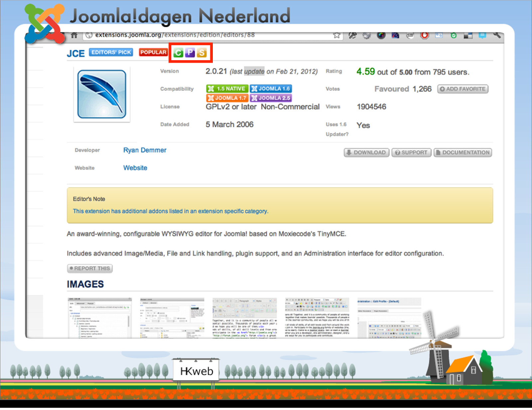This screenshot has width=532, height=410.
Task: Click the red Popular badge
Action: 153,52
